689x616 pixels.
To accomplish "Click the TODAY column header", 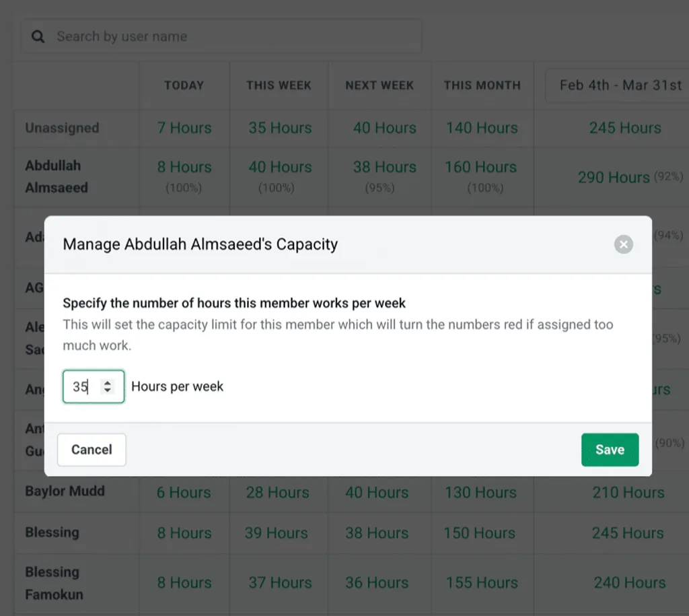I will tap(184, 85).
